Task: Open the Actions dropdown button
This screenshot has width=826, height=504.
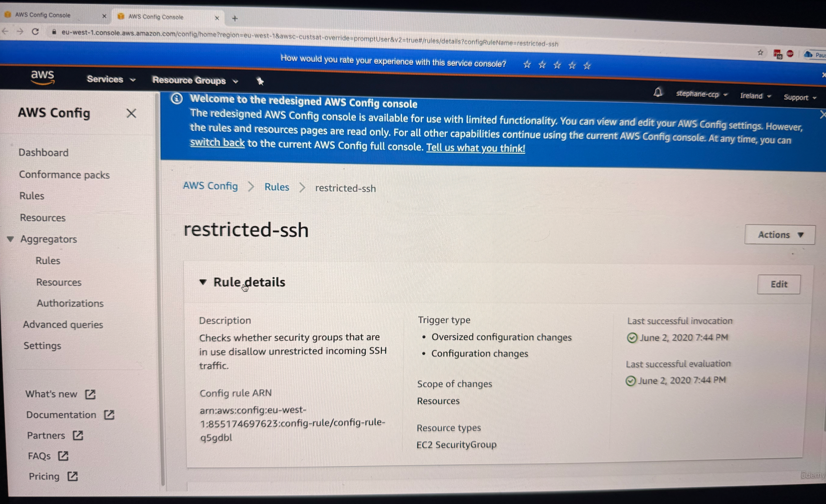Action: (x=780, y=235)
